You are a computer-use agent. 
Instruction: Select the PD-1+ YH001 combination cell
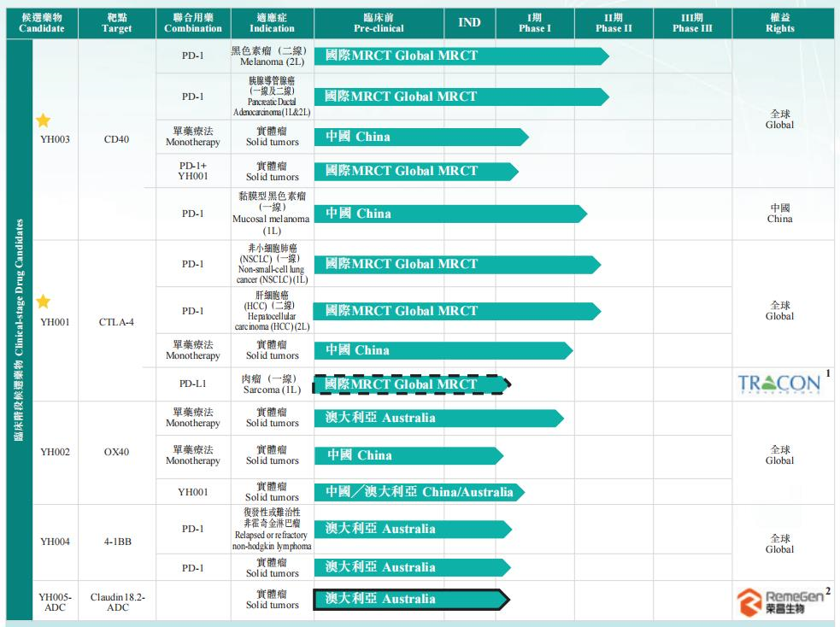click(192, 171)
